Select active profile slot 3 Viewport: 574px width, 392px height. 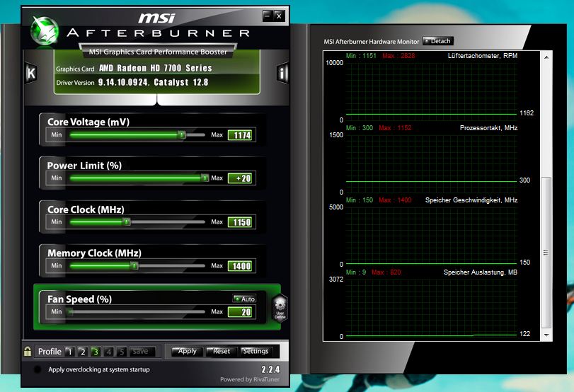pos(96,352)
